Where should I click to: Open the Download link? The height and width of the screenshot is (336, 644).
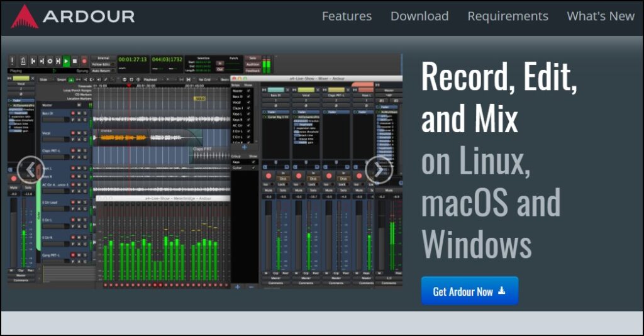(419, 16)
